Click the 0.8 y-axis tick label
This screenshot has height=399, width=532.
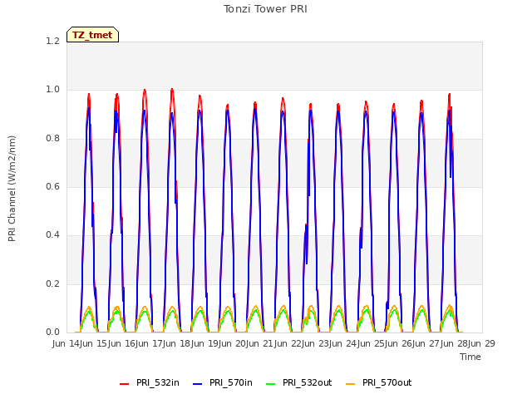[x=52, y=139]
